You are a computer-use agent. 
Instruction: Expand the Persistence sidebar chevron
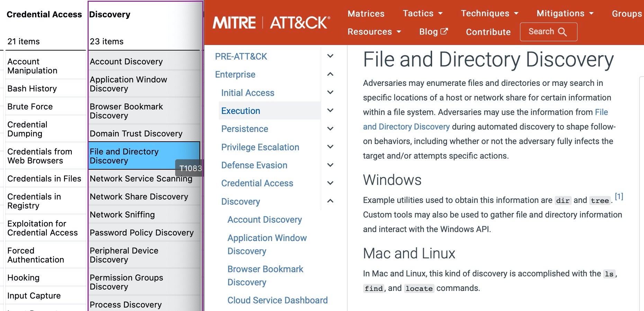[330, 129]
